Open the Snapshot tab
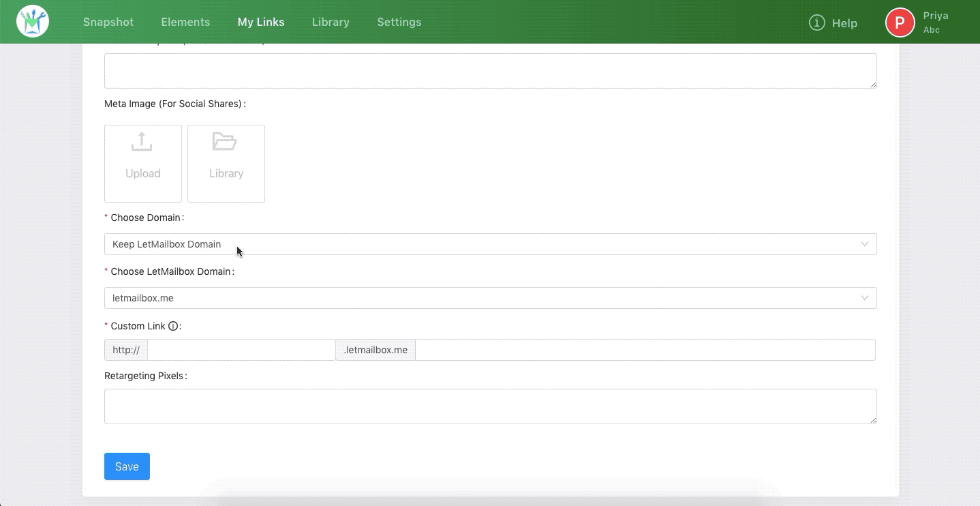 click(108, 22)
